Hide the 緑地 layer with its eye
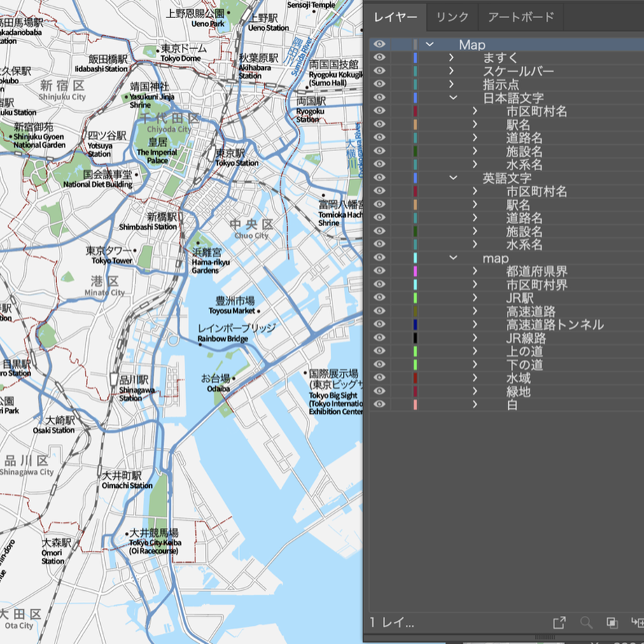The height and width of the screenshot is (644, 644). coord(379,391)
